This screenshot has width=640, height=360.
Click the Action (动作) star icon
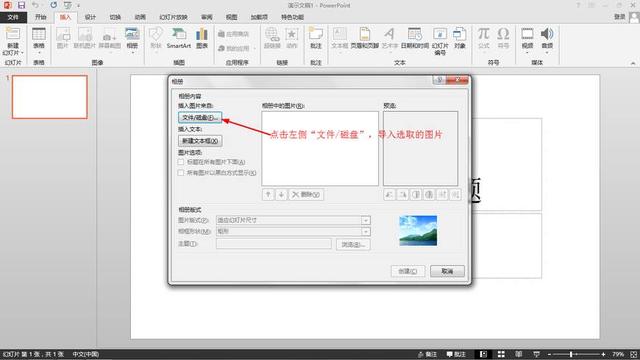pos(291,38)
